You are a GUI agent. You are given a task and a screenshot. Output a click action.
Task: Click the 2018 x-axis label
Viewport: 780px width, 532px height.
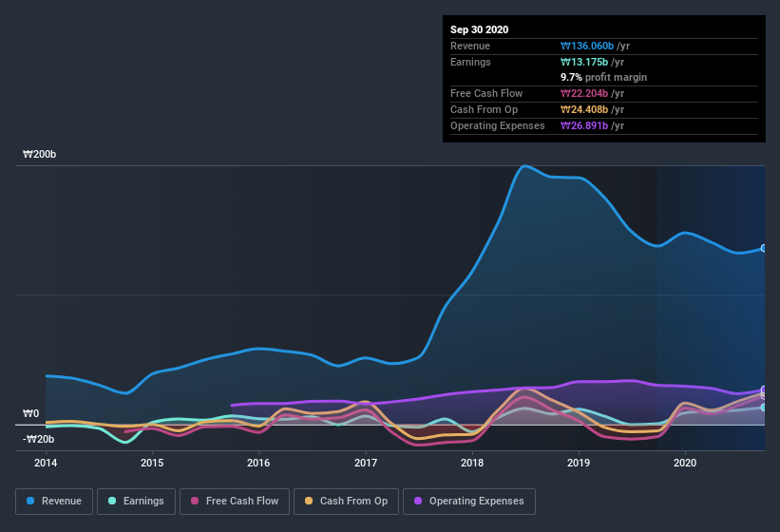[472, 463]
